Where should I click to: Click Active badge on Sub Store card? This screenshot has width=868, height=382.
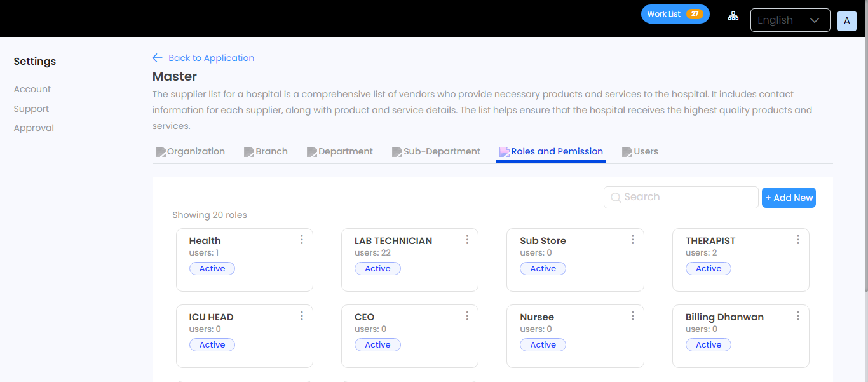tap(543, 269)
